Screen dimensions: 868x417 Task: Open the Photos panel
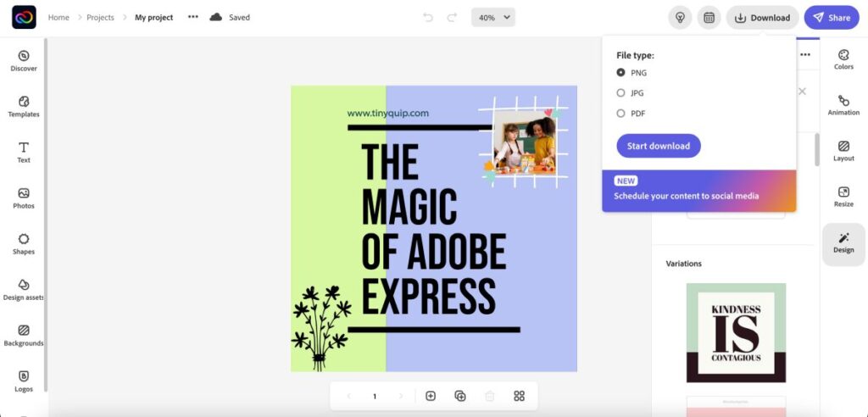pyautogui.click(x=24, y=198)
